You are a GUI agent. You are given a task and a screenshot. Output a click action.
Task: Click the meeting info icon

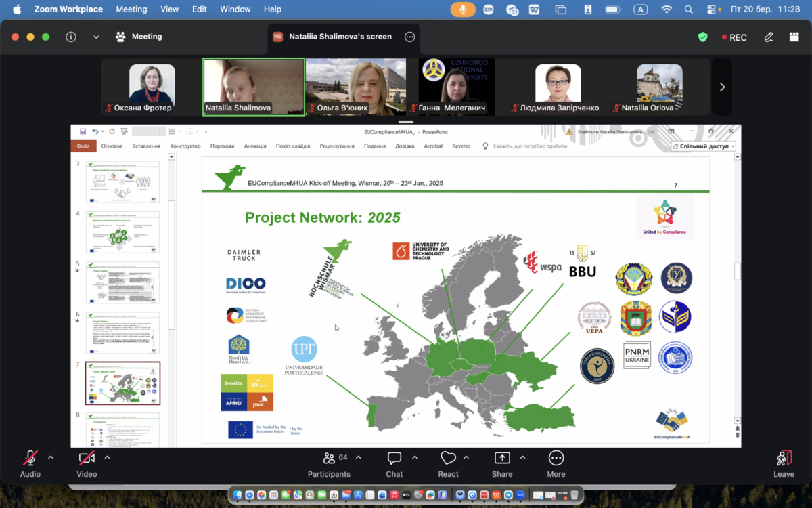pyautogui.click(x=71, y=37)
